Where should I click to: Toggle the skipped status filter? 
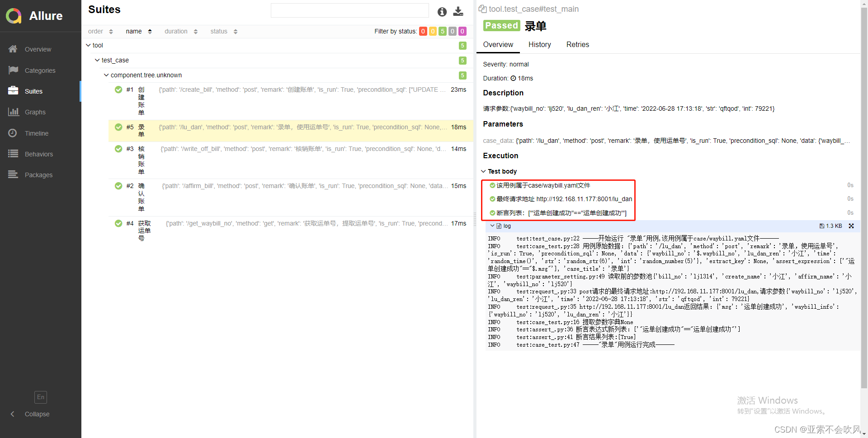(x=453, y=31)
